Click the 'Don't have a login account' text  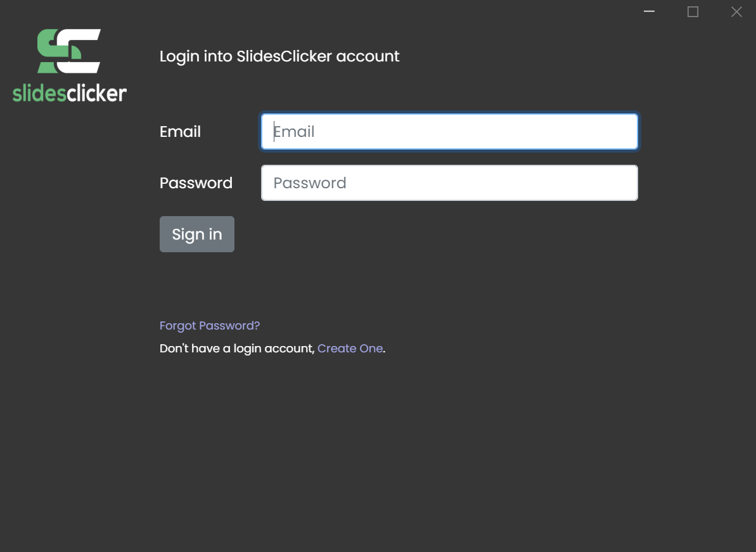pyautogui.click(x=237, y=349)
